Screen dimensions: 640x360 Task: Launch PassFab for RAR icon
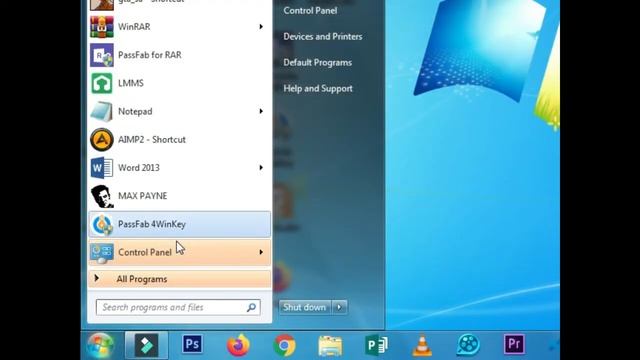pos(102,55)
